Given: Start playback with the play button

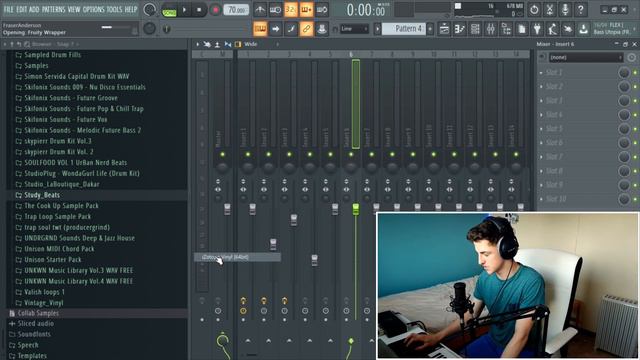Looking at the screenshot, I should click(184, 9).
